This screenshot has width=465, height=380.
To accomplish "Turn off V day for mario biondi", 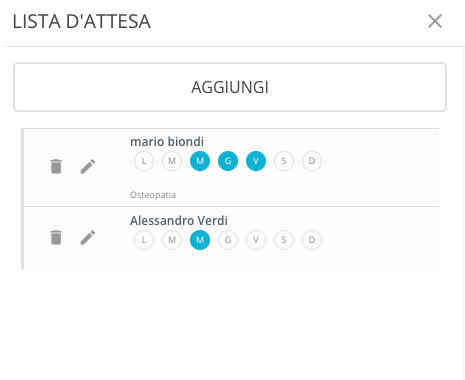I will pyautogui.click(x=256, y=161).
